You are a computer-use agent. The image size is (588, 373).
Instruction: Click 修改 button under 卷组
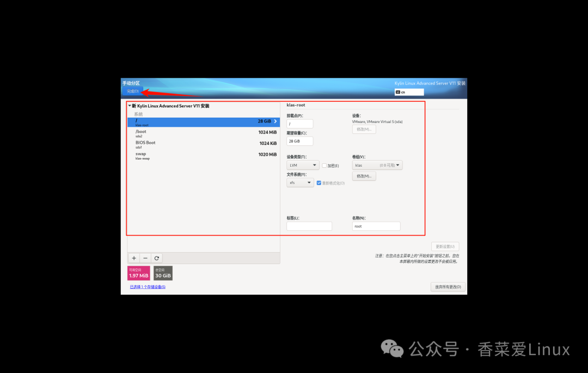364,176
